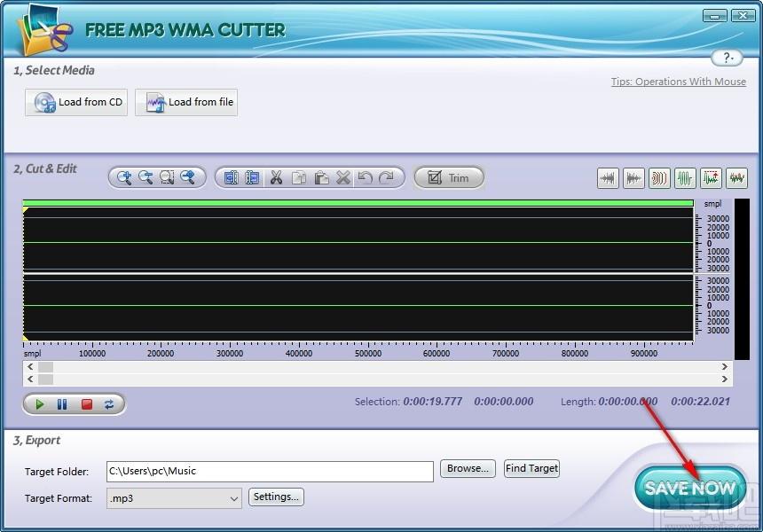The width and height of the screenshot is (763, 532).
Task: Apply the echo wave effect icon
Action: tap(659, 178)
